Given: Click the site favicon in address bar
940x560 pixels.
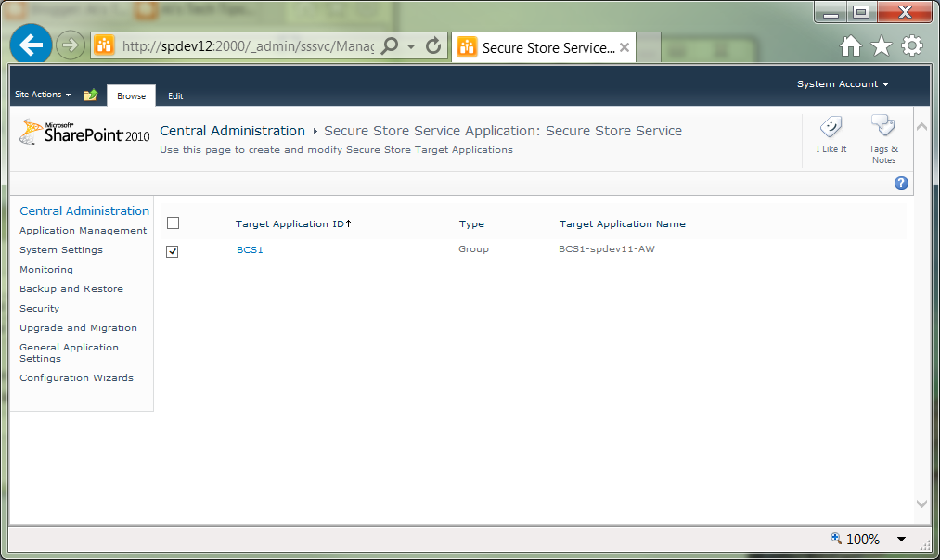Looking at the screenshot, I should [104, 45].
